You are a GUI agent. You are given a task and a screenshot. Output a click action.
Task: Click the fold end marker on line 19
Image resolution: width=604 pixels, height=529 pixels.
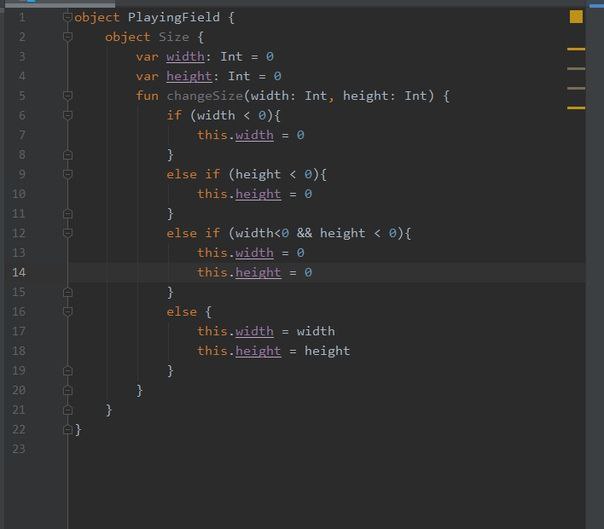click(x=67, y=370)
